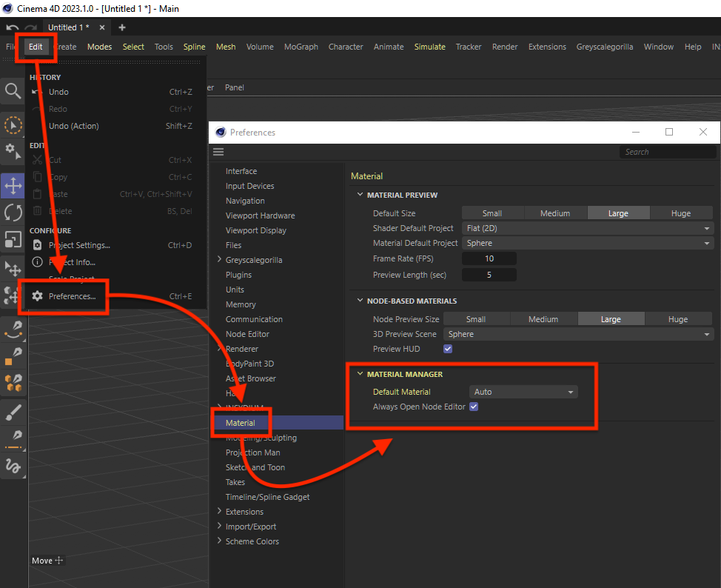Toggle Always Open Node Editor checkbox

tap(474, 407)
